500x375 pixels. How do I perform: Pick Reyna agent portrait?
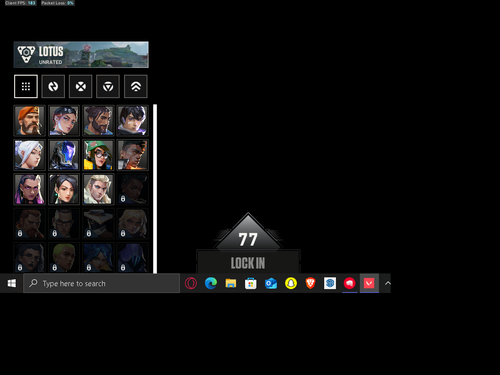pos(29,189)
